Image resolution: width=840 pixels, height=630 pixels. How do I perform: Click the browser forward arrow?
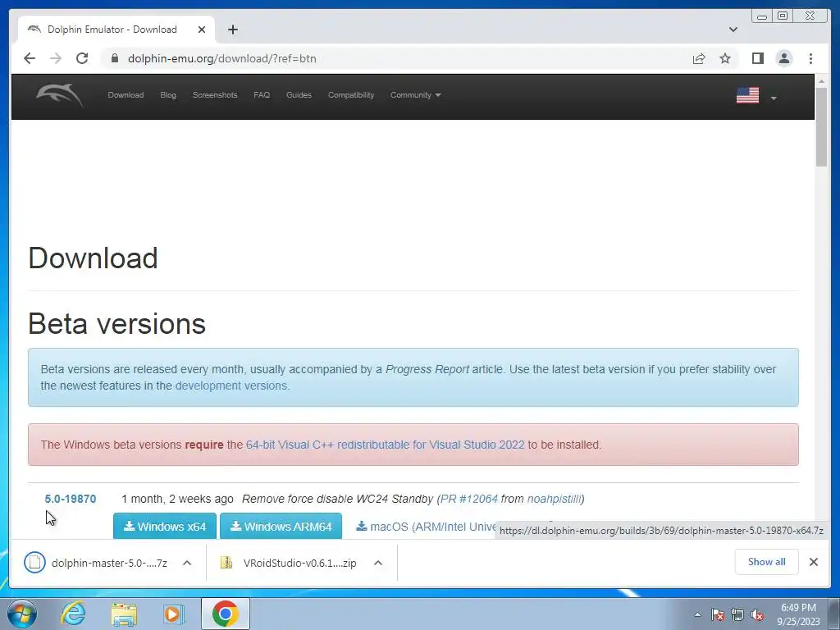pos(56,58)
